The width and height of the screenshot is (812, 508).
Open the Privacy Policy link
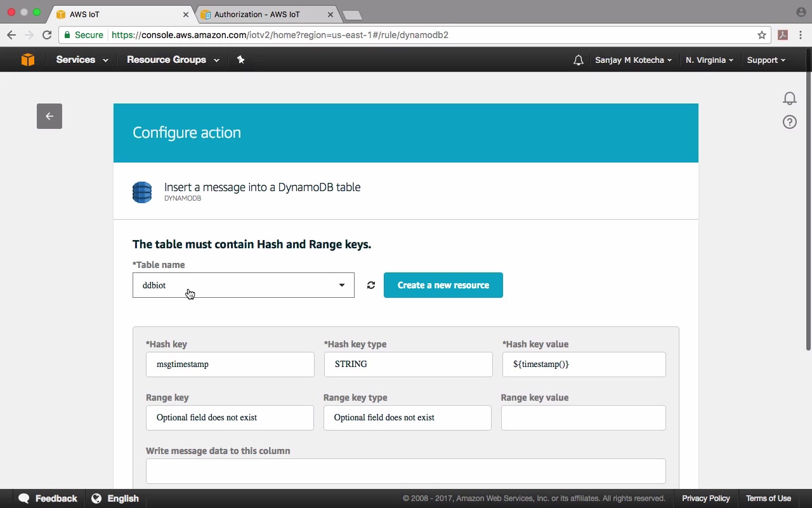(x=706, y=498)
